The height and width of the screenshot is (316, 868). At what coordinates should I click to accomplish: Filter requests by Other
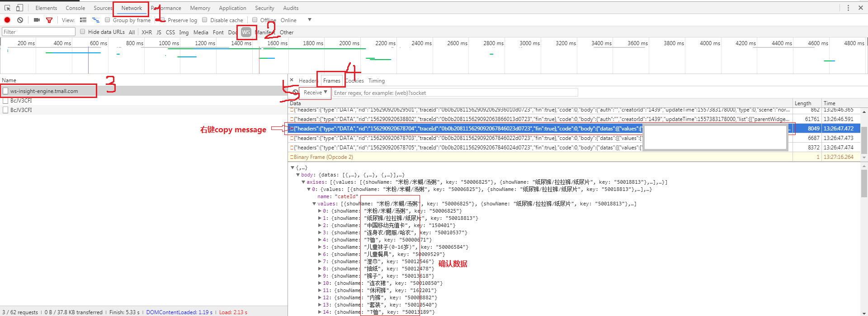pyautogui.click(x=287, y=32)
